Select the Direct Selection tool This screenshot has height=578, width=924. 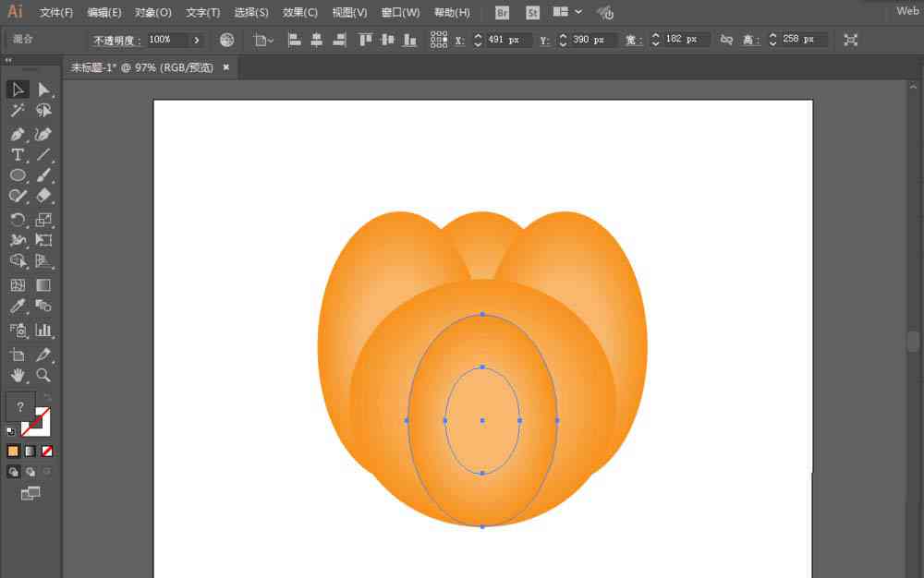43,90
